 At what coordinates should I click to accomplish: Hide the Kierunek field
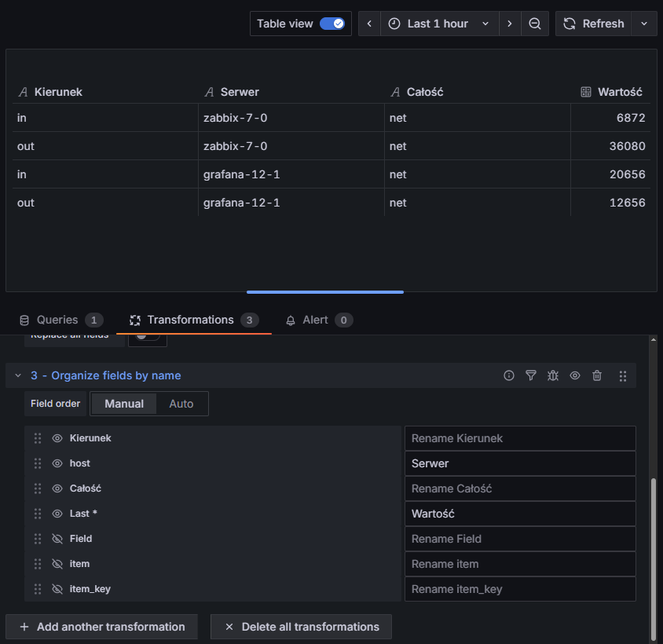(x=57, y=438)
